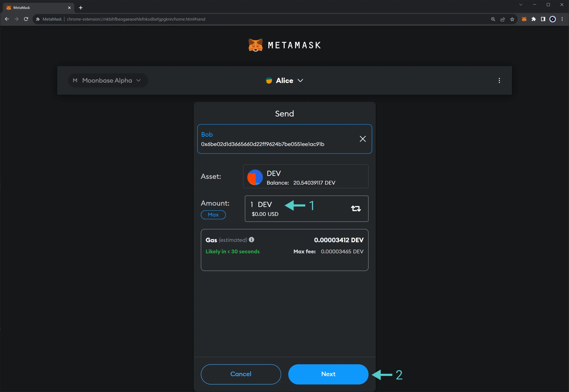Image resolution: width=569 pixels, height=392 pixels.
Task: Click the three-dot account options icon
Action: point(499,80)
